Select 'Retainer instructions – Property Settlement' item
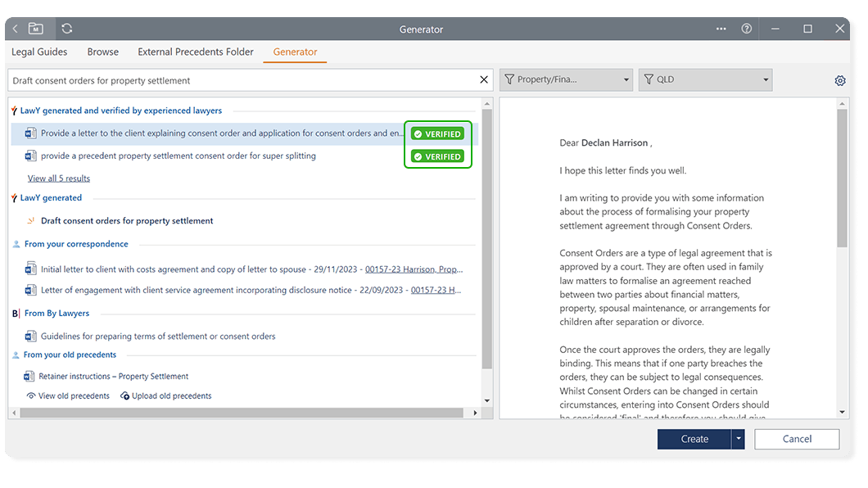This screenshot has width=868, height=488. point(114,377)
